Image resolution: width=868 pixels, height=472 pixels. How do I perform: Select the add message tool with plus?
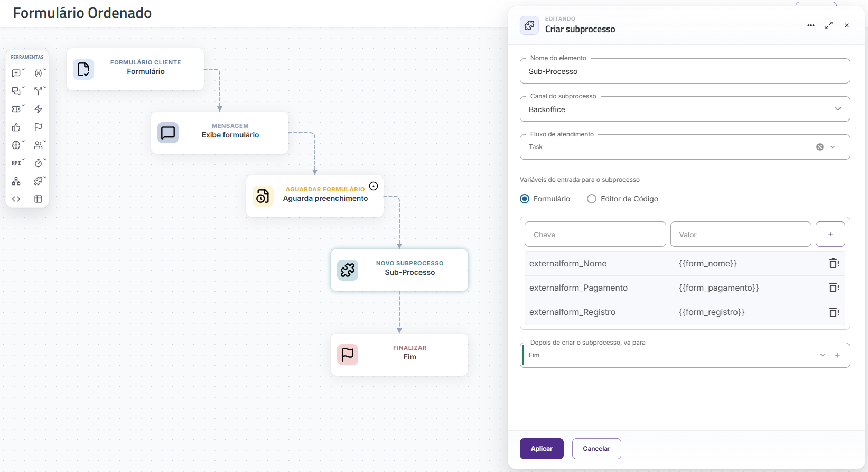(x=16, y=73)
